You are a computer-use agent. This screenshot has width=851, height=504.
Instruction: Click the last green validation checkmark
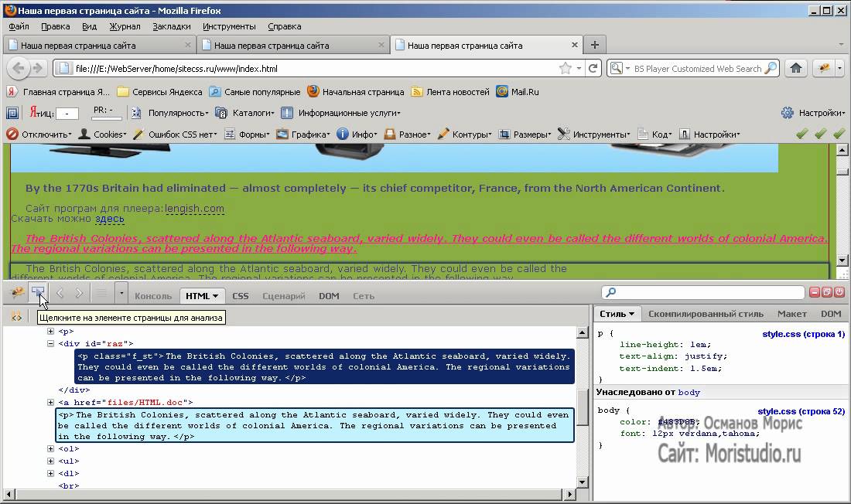click(839, 134)
